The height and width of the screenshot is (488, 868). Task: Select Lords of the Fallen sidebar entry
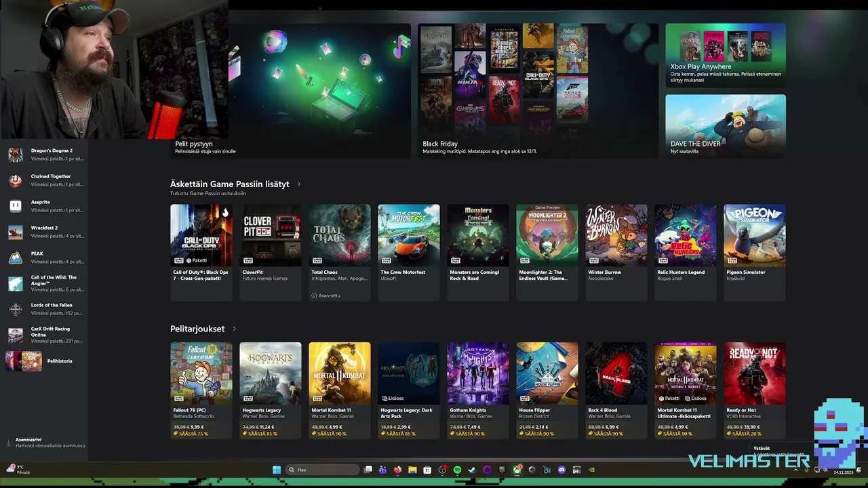coord(45,309)
